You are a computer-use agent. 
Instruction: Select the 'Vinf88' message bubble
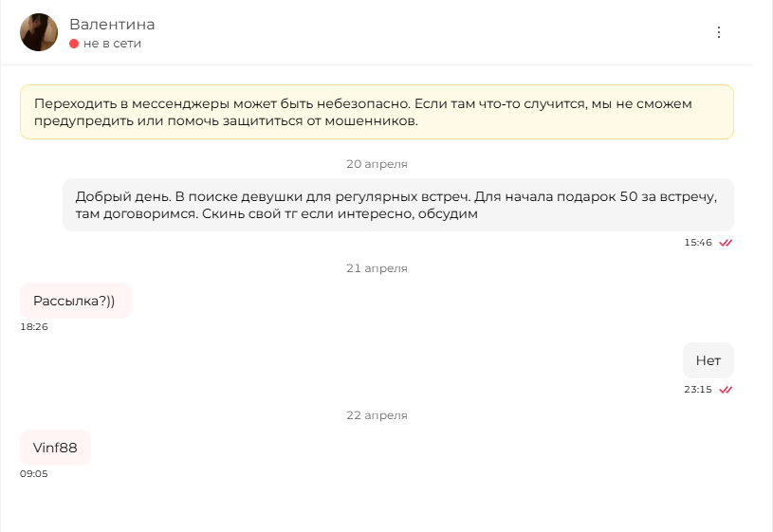click(x=55, y=448)
